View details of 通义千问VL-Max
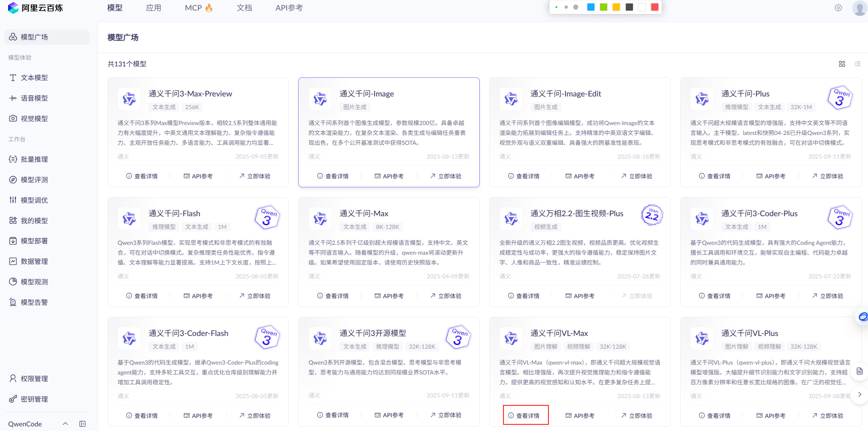The height and width of the screenshot is (431, 868). point(524,415)
